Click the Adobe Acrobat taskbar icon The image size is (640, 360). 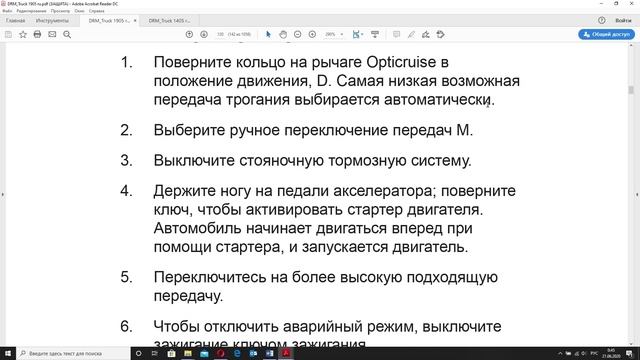tap(286, 353)
